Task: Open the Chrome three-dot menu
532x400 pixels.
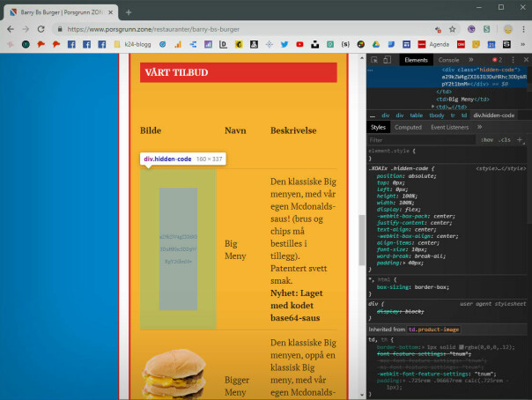Action: click(x=523, y=30)
